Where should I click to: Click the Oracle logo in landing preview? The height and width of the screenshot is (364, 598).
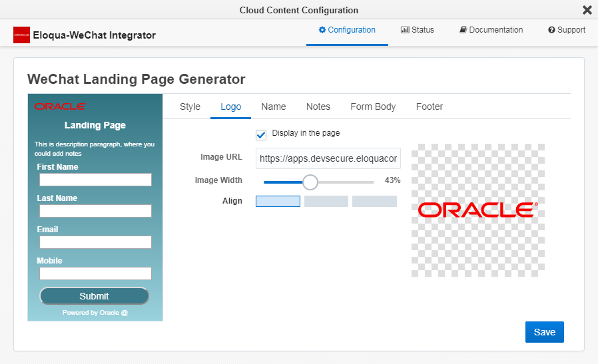[60, 106]
